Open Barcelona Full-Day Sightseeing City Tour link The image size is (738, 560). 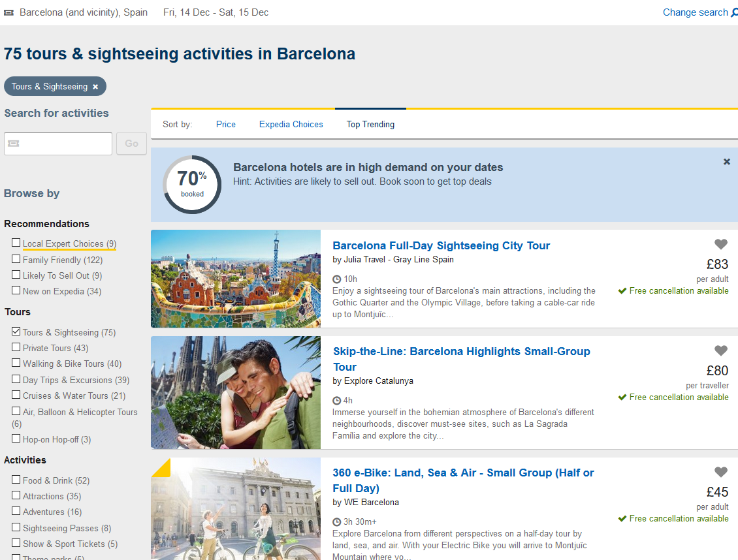441,245
